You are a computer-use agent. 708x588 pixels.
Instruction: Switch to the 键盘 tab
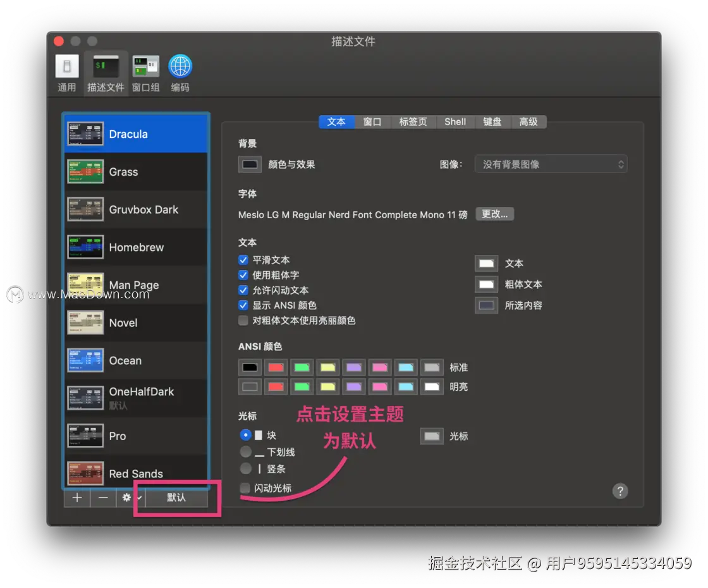492,121
